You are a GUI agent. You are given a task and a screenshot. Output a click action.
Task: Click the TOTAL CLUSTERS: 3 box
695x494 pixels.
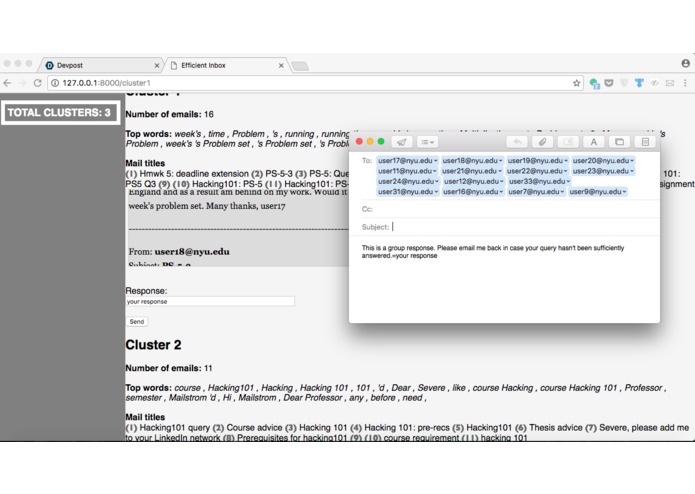pyautogui.click(x=60, y=113)
